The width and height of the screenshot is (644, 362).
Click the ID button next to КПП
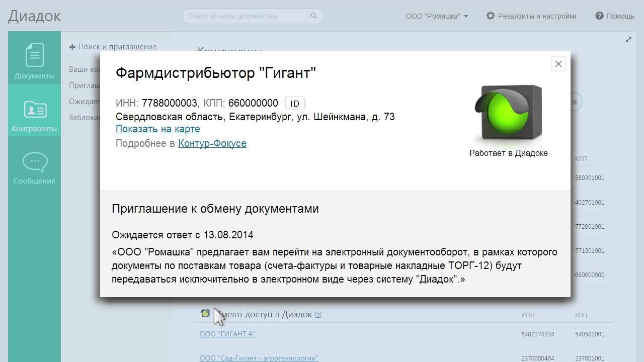(295, 104)
